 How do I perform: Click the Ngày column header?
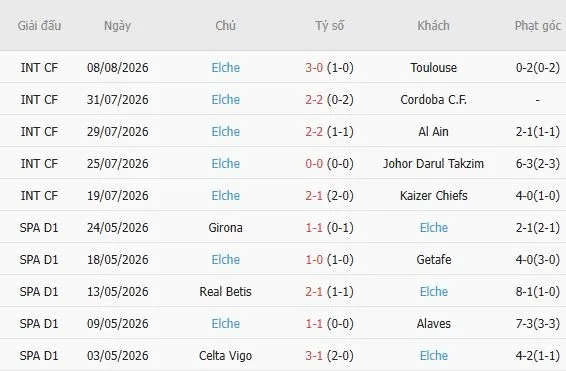pos(117,26)
